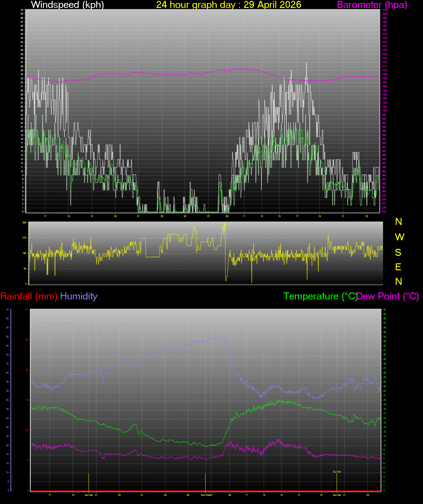Click hour "15" on the temperature graph axis
Screen dimensions: 423x504
281,495
